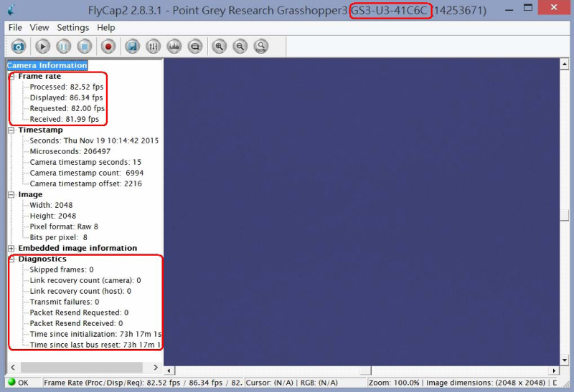Zoom out using the magnifier minus icon
574x392 pixels.
click(240, 47)
